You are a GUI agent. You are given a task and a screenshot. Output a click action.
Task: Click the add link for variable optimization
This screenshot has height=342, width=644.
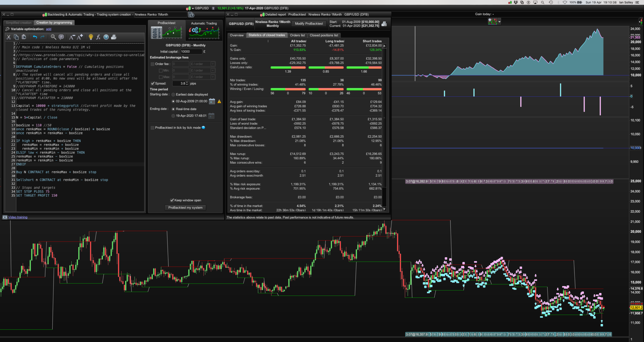(x=48, y=29)
